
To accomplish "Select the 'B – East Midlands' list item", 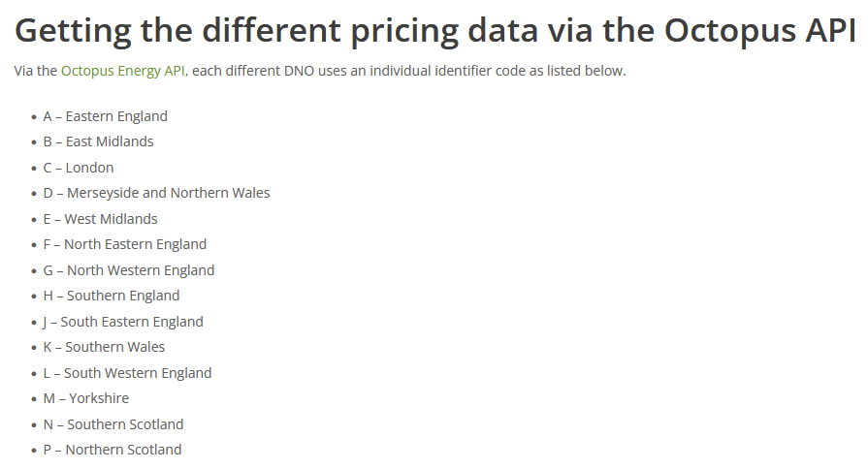I will 99,142.
